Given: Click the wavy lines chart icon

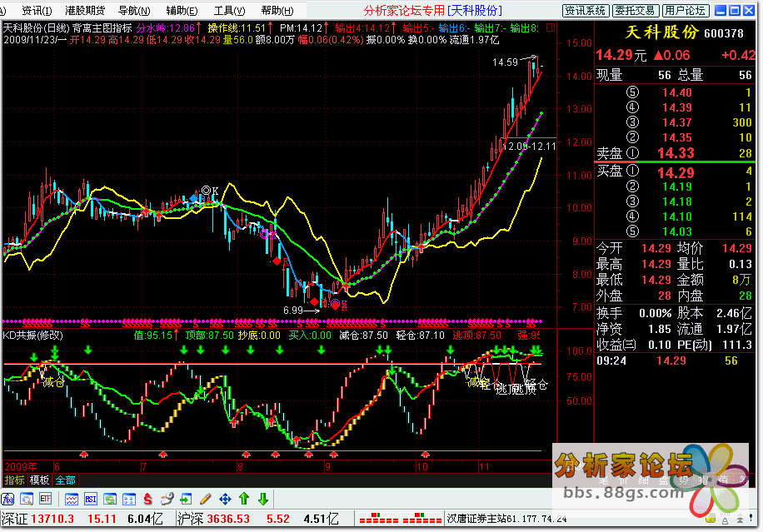Looking at the screenshot, I should [x=72, y=499].
